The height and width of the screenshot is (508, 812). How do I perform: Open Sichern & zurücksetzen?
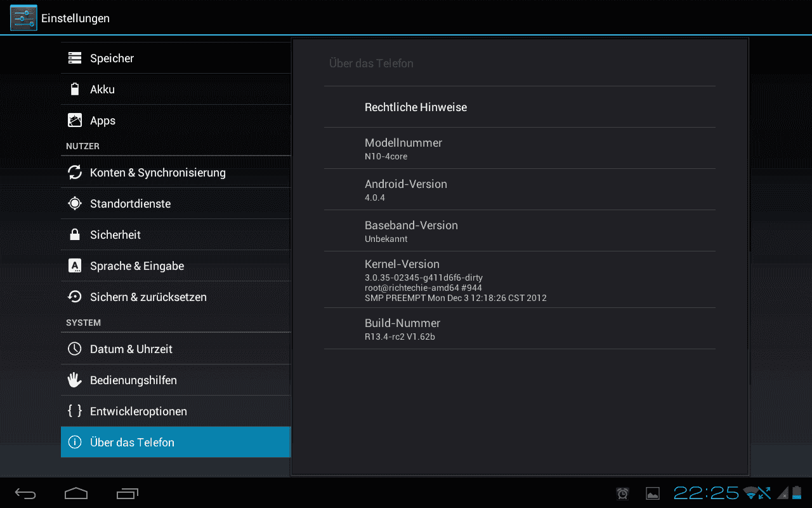(176, 297)
